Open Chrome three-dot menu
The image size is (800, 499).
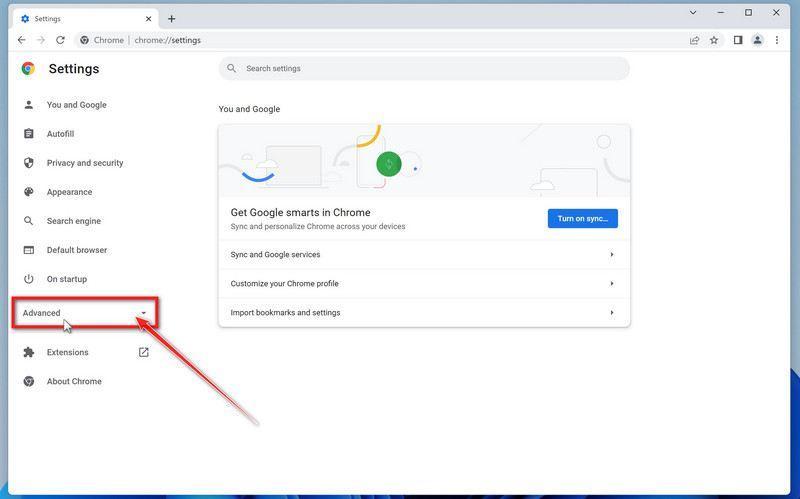(x=777, y=40)
